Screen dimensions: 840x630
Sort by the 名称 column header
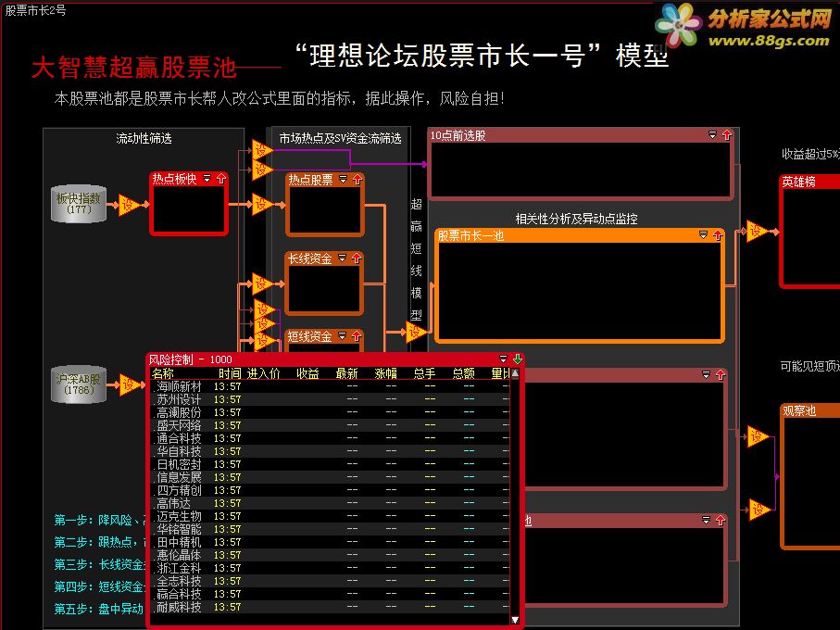[163, 373]
